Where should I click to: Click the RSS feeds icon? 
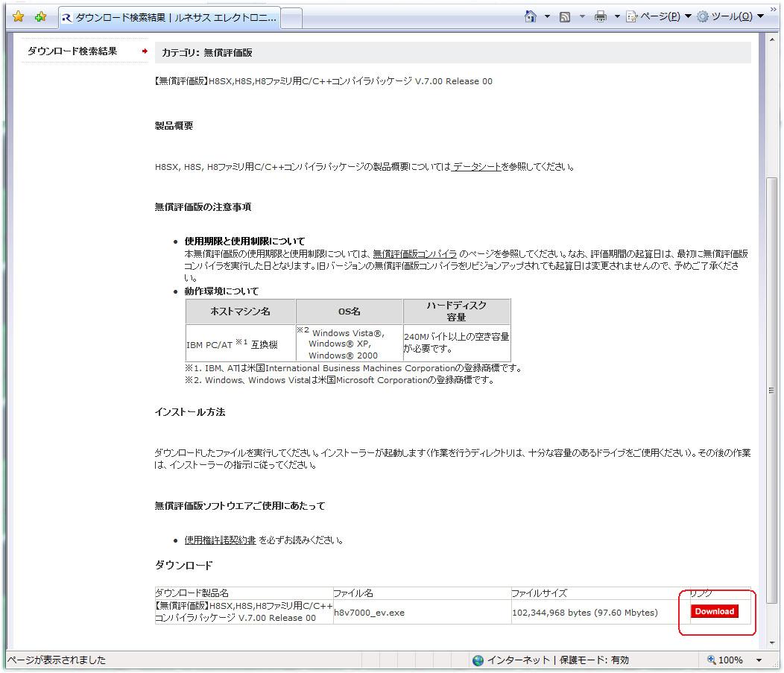565,17
